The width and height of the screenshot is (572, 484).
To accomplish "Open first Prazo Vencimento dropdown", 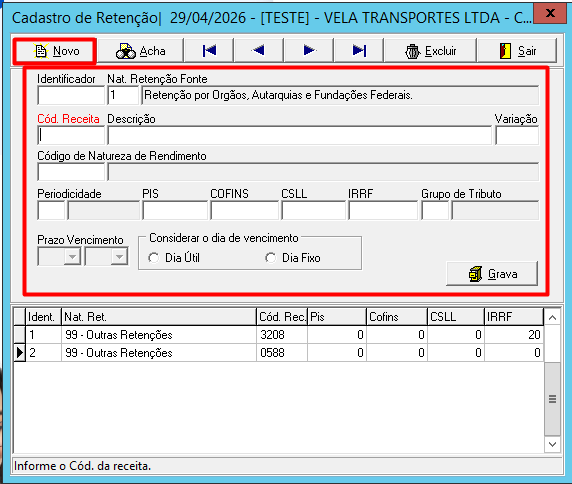I will (73, 257).
